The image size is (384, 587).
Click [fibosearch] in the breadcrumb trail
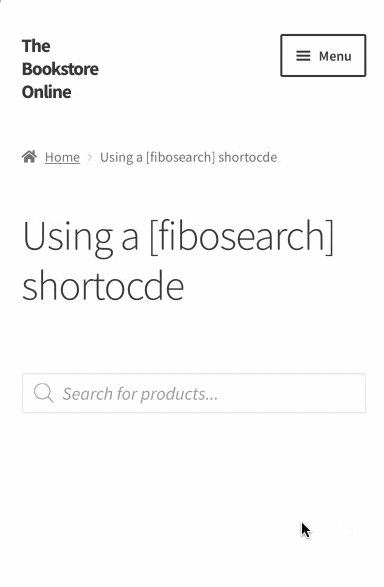coord(180,157)
